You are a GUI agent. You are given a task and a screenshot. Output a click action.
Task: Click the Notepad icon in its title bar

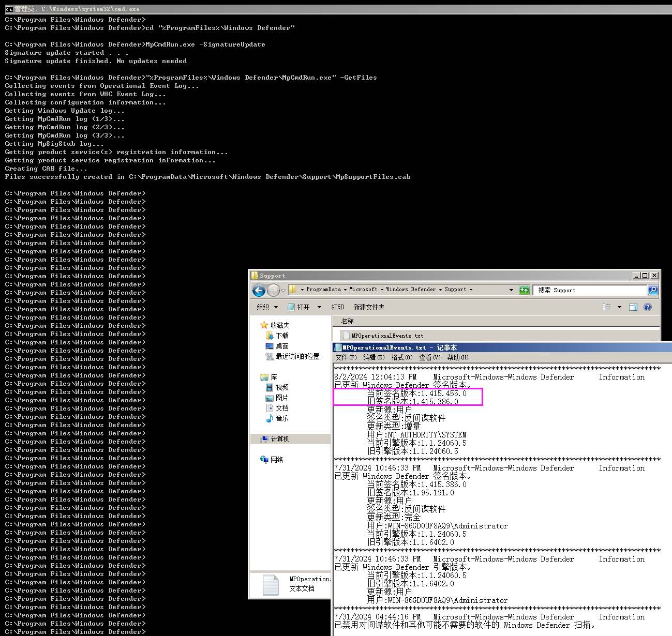coord(338,347)
